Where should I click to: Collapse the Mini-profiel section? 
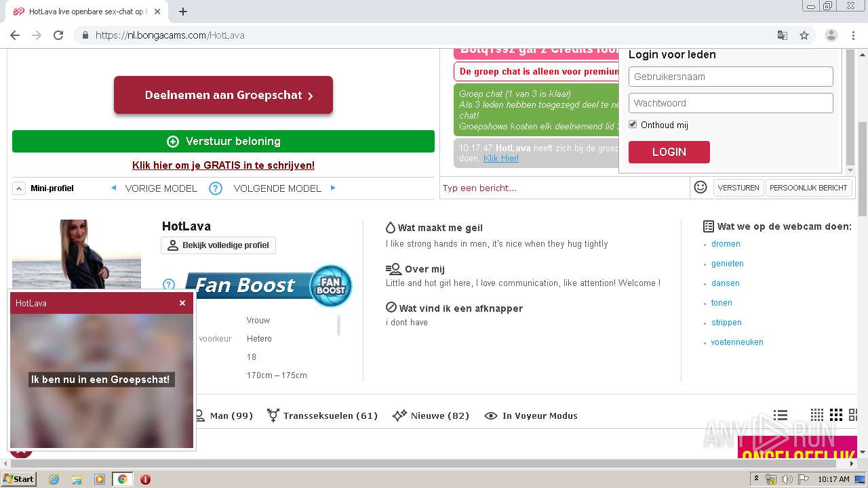[x=19, y=188]
